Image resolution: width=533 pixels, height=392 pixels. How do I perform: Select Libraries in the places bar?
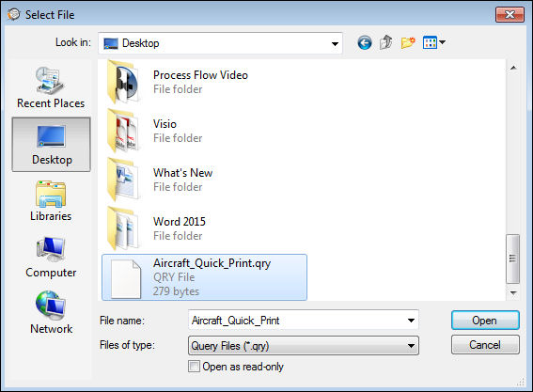tap(51, 201)
